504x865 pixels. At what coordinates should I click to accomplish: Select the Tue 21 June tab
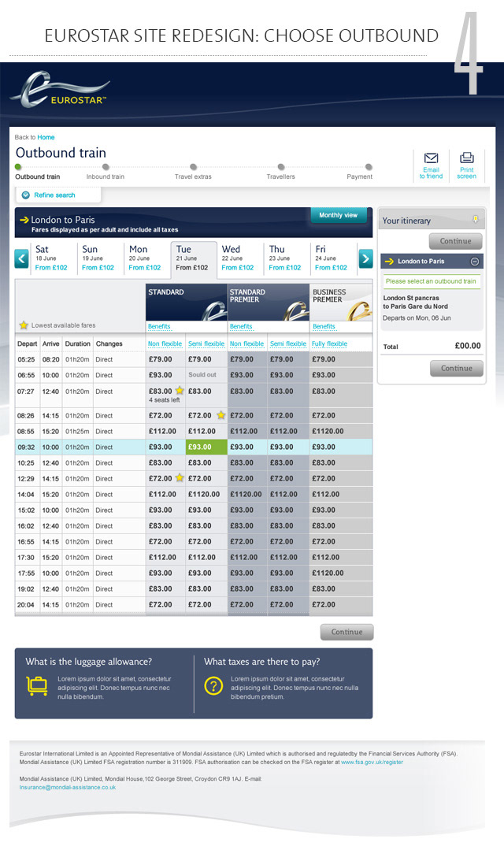tap(192, 258)
